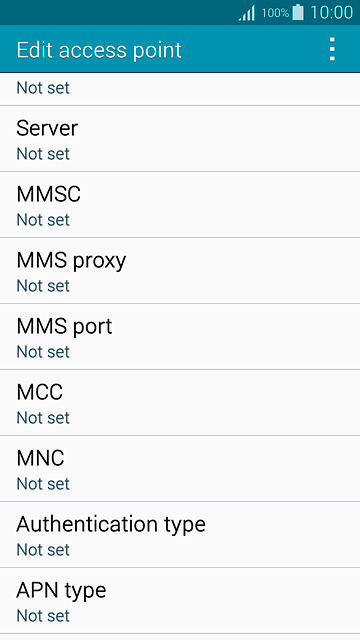Edit the MMSC field

[180, 205]
